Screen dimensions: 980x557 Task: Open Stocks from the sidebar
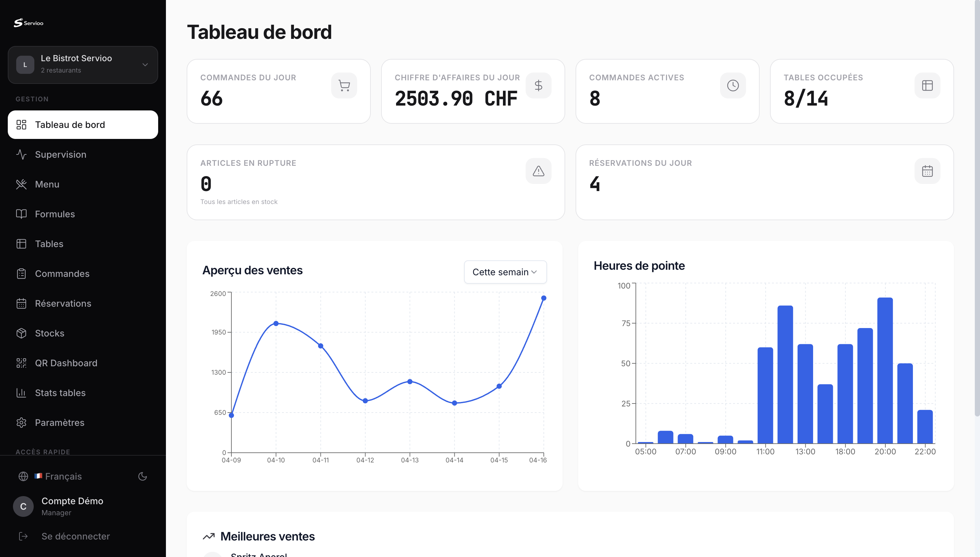pos(83,333)
